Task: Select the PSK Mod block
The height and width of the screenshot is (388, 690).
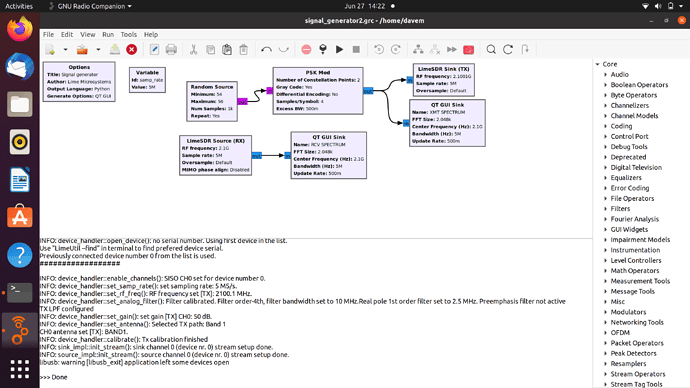Action: pyautogui.click(x=318, y=91)
